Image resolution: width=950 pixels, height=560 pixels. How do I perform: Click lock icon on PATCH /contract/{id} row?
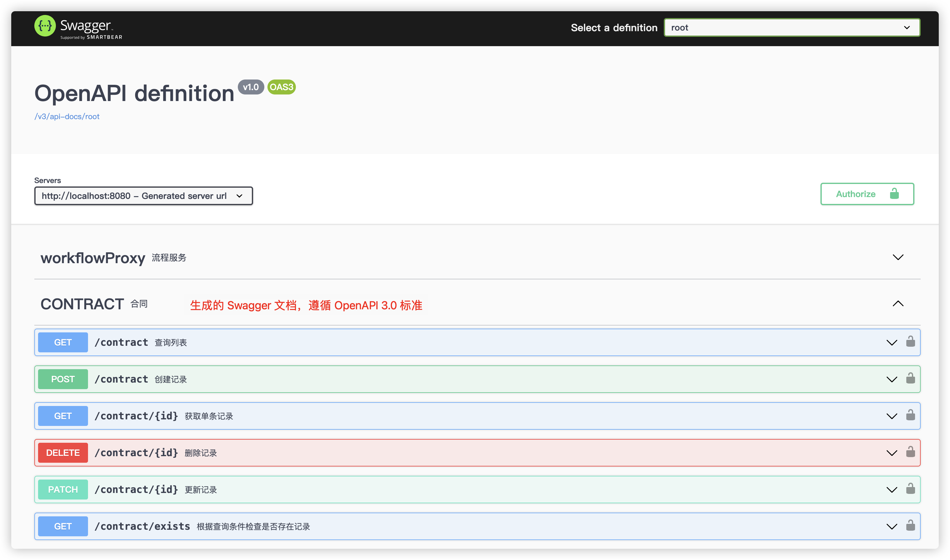pyautogui.click(x=910, y=489)
